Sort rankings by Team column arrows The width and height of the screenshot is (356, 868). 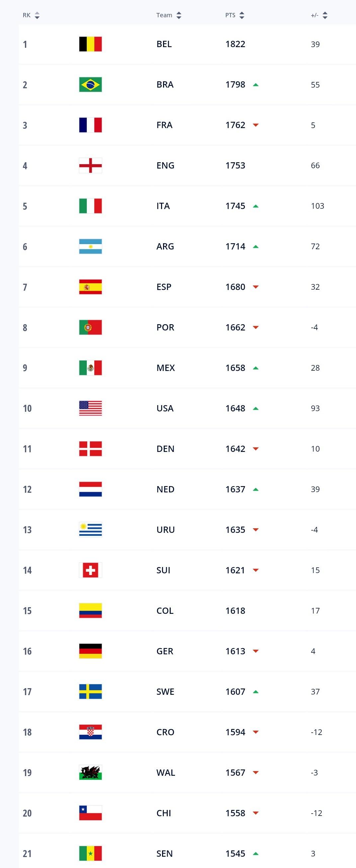[179, 15]
